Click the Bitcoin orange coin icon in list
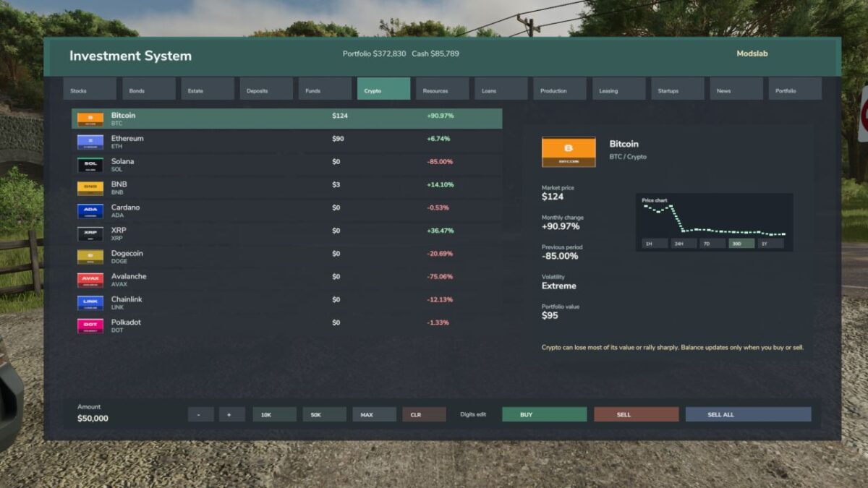 pyautogui.click(x=90, y=119)
